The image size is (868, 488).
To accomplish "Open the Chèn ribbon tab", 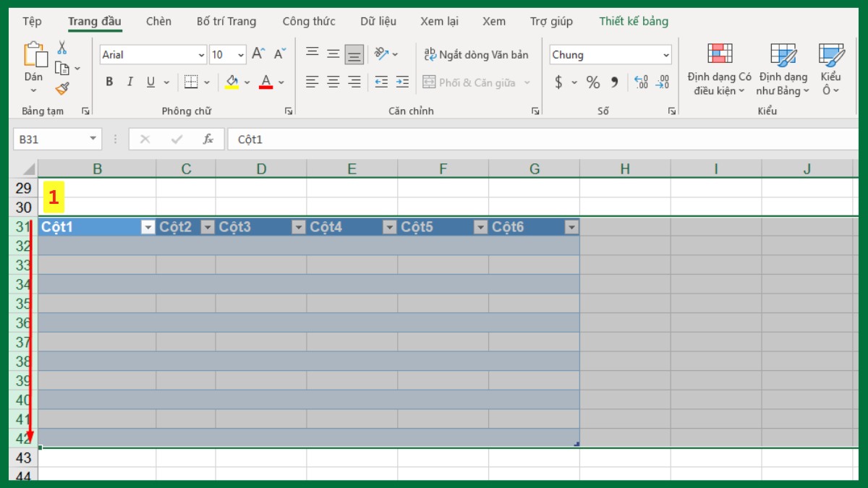I will click(x=158, y=21).
